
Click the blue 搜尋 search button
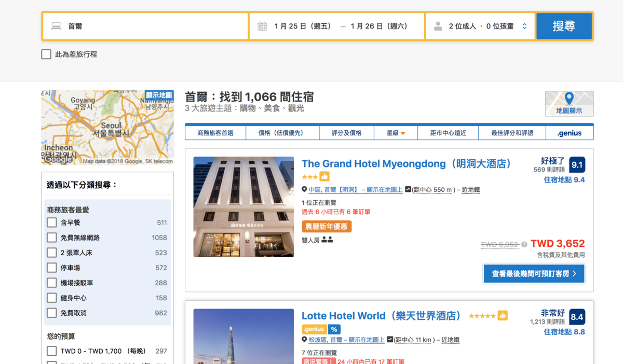(x=564, y=26)
